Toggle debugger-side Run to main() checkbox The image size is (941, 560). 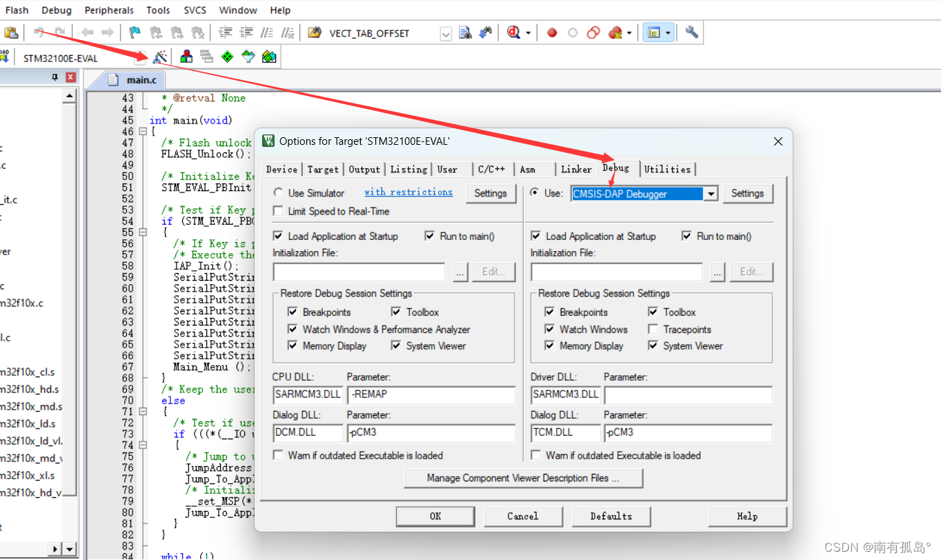coord(686,236)
